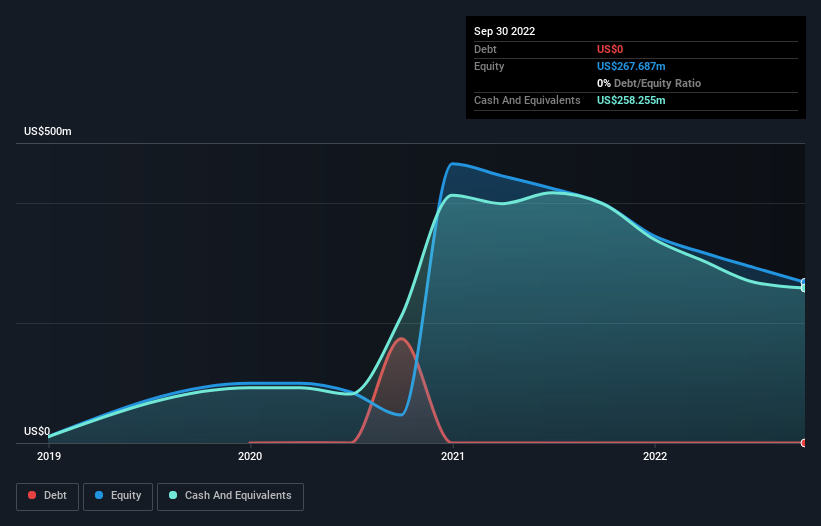Click the blue equity peak at 2021
821x526 pixels.
point(452,164)
